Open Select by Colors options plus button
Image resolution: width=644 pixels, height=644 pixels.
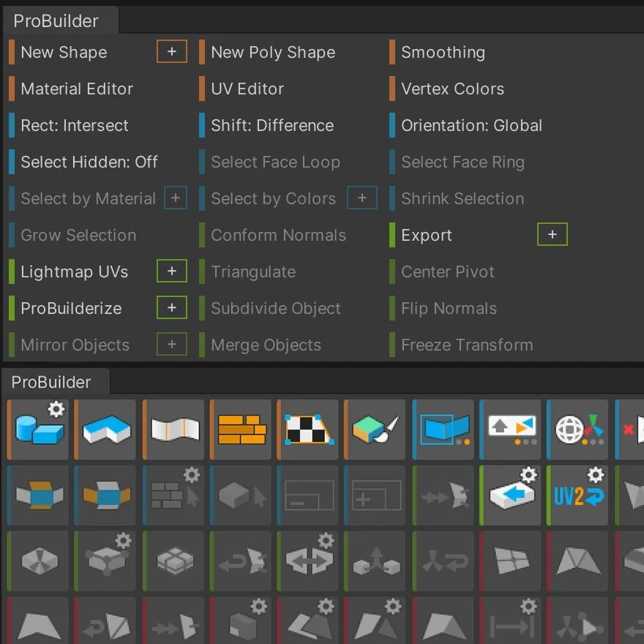point(362,198)
